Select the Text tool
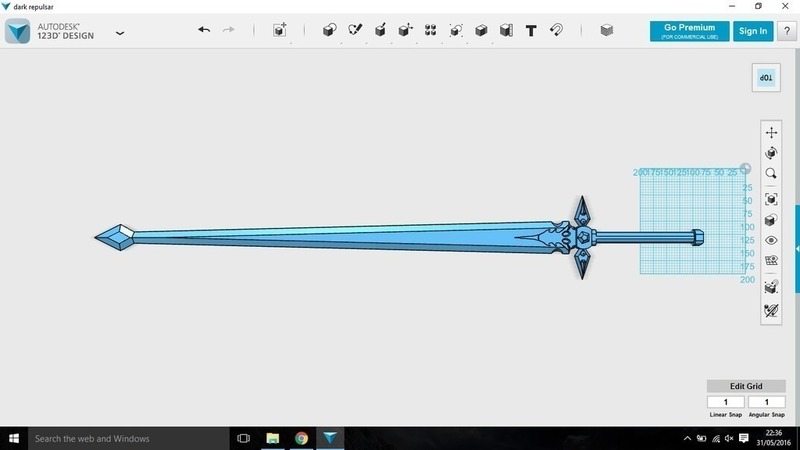This screenshot has height=450, width=800. [531, 31]
